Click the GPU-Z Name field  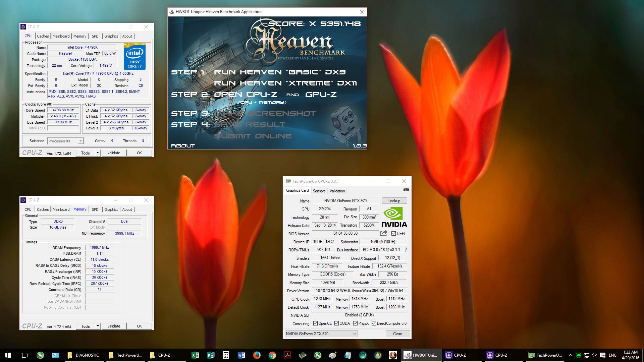coord(345,201)
